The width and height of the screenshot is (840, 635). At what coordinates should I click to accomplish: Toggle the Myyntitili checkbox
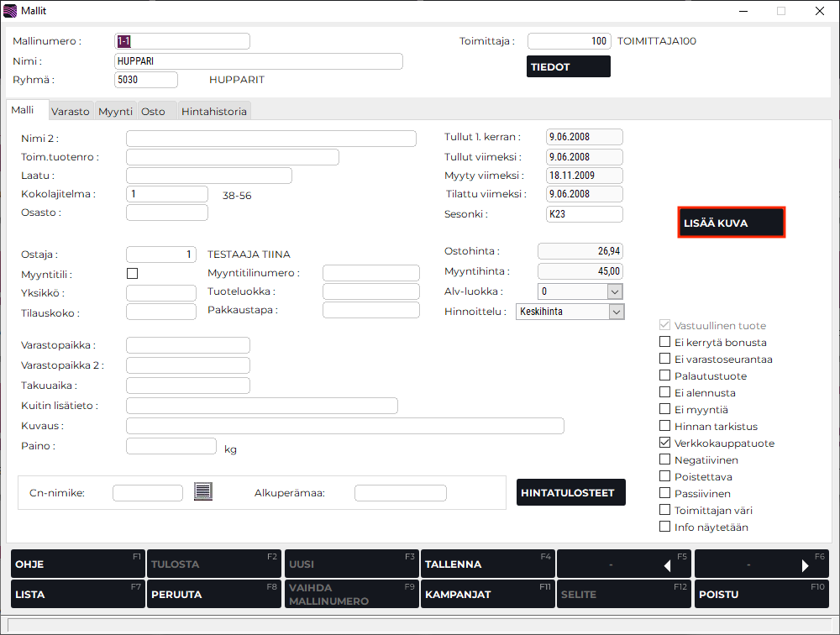[132, 273]
